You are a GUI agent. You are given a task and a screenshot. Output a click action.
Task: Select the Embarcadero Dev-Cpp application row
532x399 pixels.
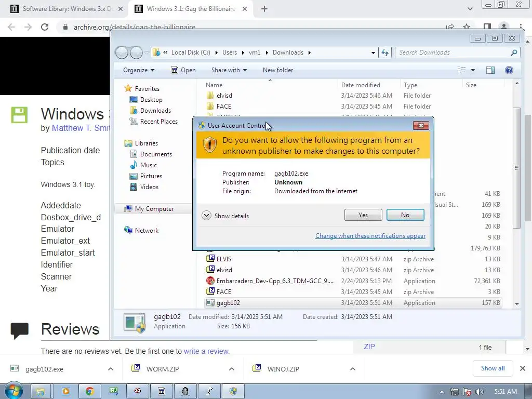point(353,281)
